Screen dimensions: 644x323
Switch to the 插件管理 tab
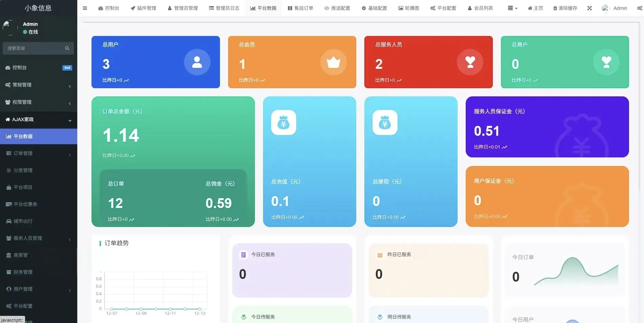(x=143, y=8)
